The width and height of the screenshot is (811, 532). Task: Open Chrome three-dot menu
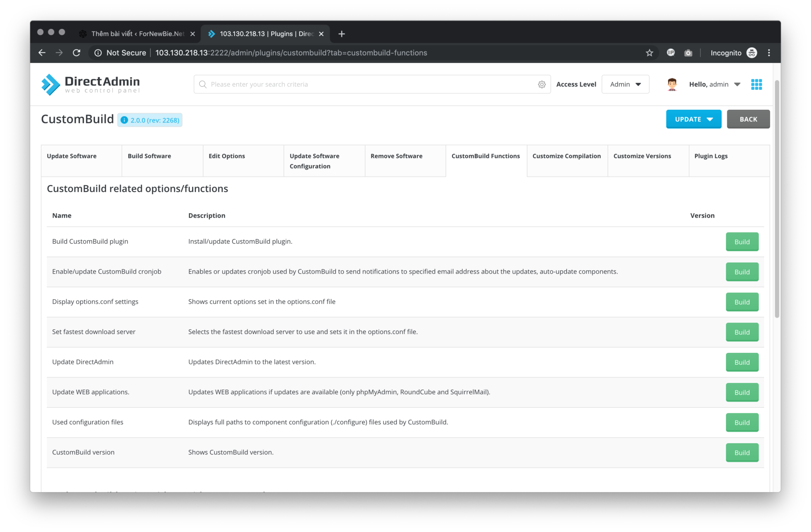click(x=769, y=53)
